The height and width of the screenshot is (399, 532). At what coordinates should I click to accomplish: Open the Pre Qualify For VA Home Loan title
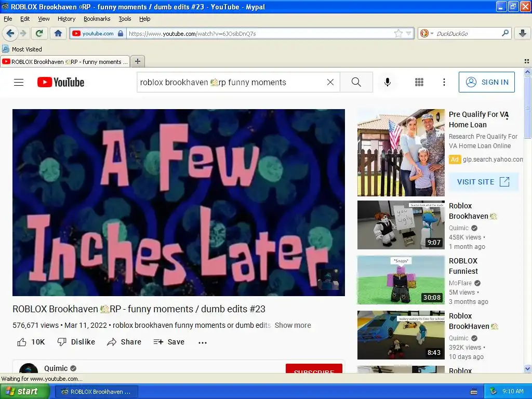[478, 119]
